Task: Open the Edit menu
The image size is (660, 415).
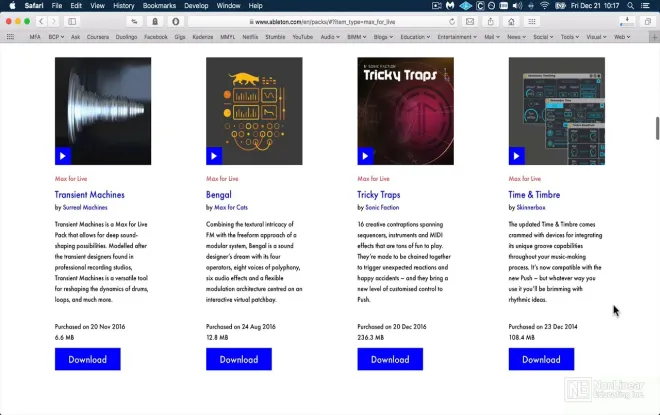Action: pyautogui.click(x=76, y=5)
